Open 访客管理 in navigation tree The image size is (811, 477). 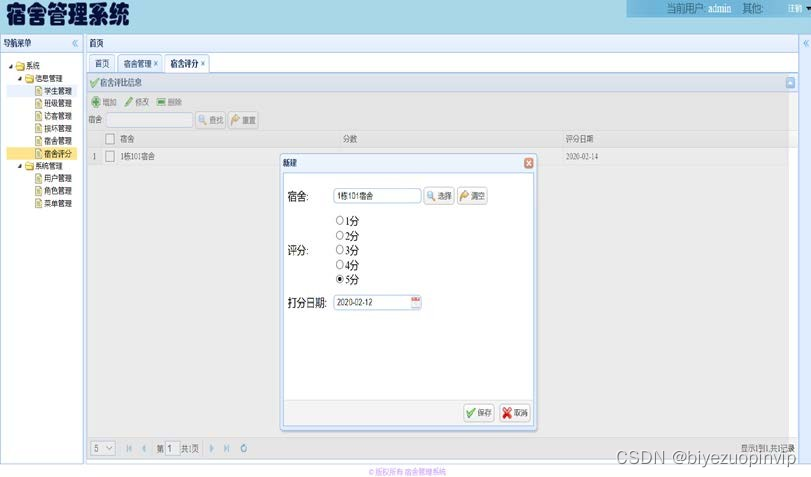click(57, 116)
